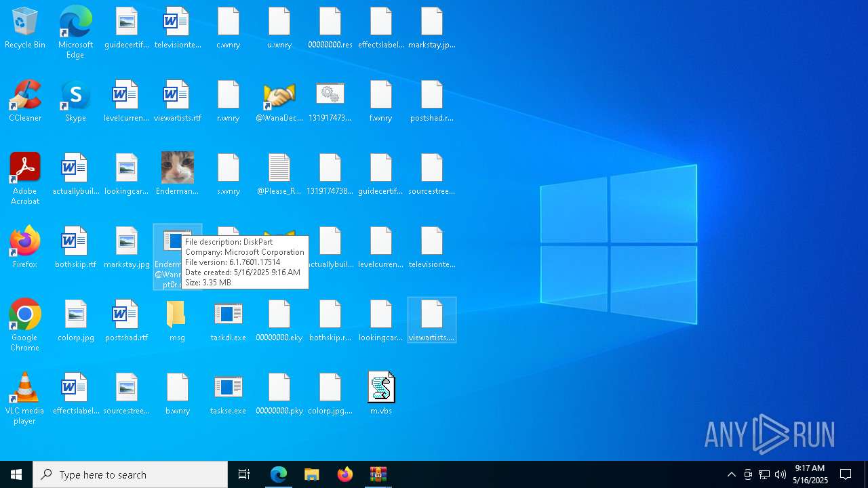Open the volume control tray icon
The width and height of the screenshot is (868, 488).
pos(781,474)
